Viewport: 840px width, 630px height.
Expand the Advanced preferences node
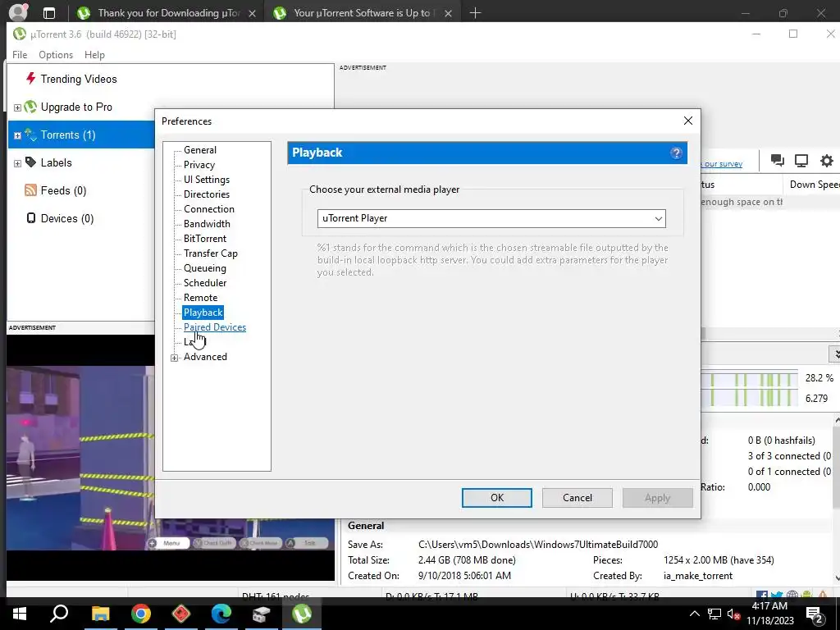[x=174, y=358]
